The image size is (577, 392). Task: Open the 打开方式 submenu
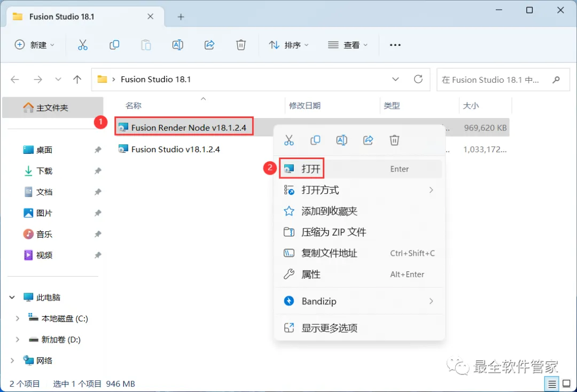click(360, 190)
